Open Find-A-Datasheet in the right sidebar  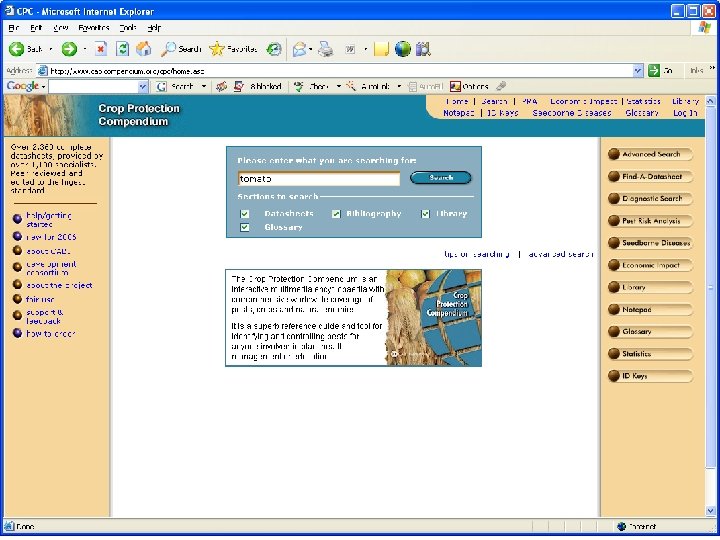point(650,176)
